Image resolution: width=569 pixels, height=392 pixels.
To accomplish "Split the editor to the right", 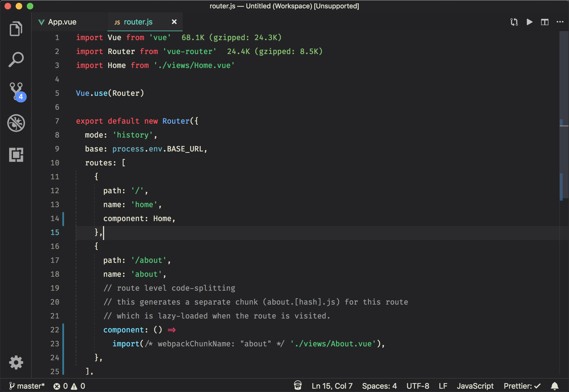I will coord(545,22).
